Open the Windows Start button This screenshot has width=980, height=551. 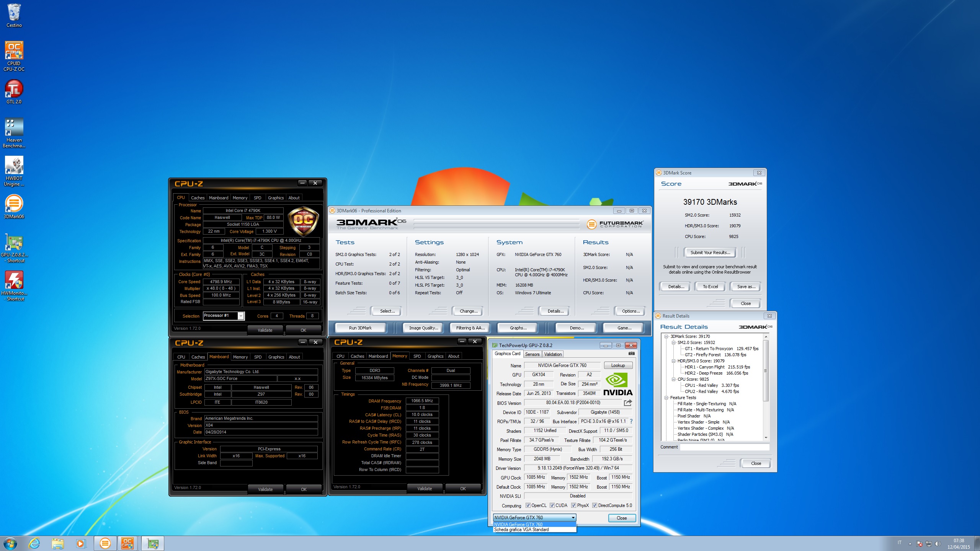pyautogui.click(x=10, y=543)
